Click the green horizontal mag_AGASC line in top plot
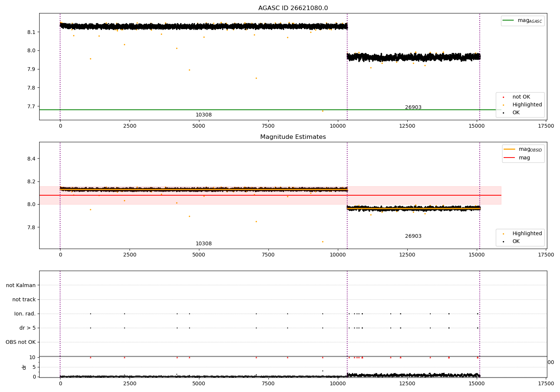This screenshot has height=392, width=560. pyautogui.click(x=270, y=110)
